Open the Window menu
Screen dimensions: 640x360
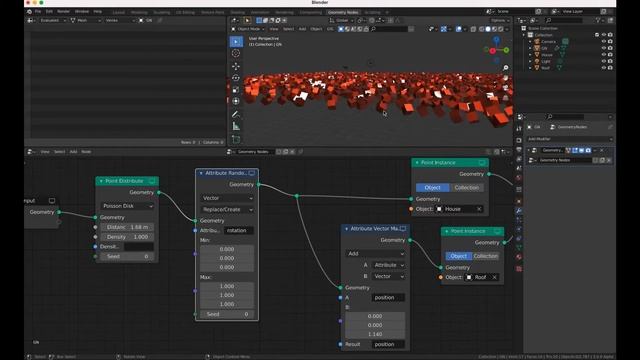coord(82,11)
